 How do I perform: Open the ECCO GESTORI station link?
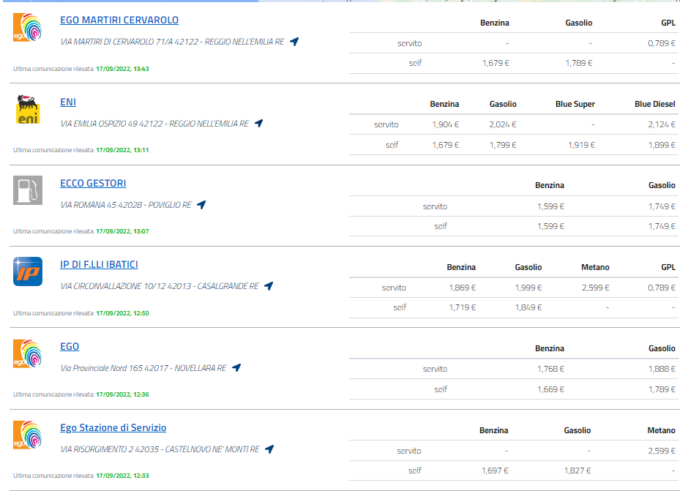coord(93,183)
